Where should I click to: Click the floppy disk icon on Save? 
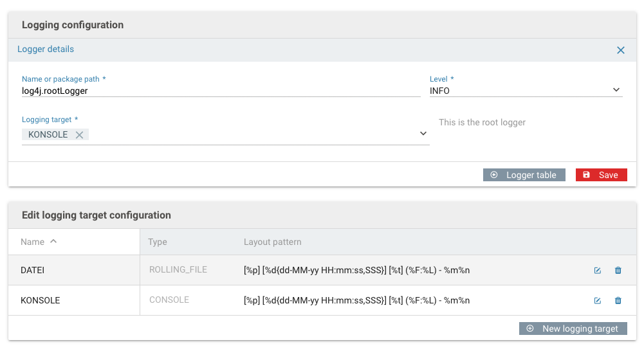pyautogui.click(x=587, y=174)
